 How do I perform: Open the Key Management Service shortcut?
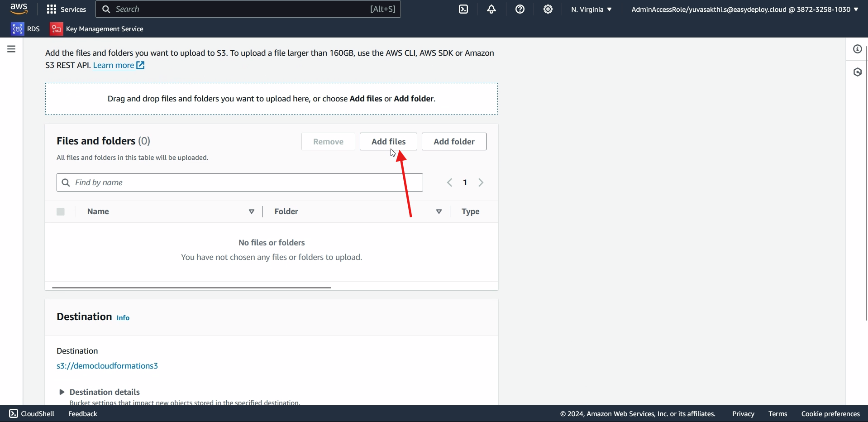click(97, 29)
